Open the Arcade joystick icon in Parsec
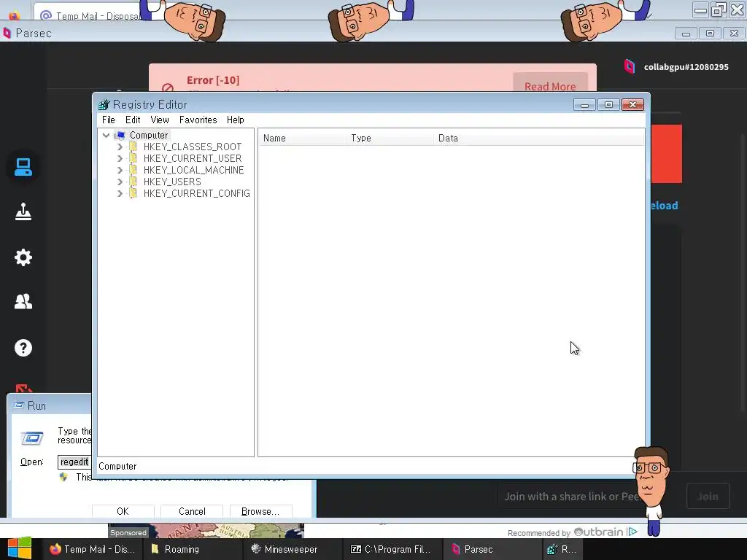 pyautogui.click(x=23, y=212)
